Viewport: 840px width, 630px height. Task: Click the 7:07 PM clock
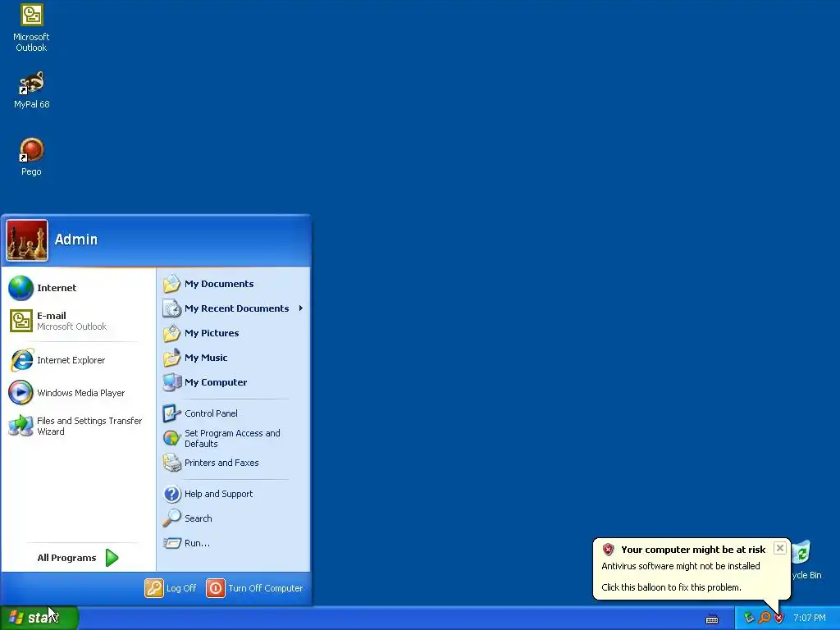(x=810, y=619)
